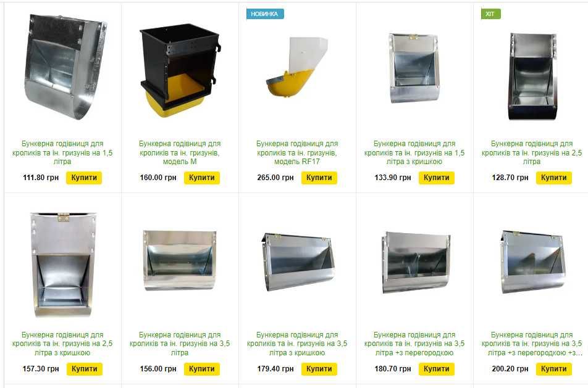Open the модель RF17 product title link

click(x=297, y=152)
